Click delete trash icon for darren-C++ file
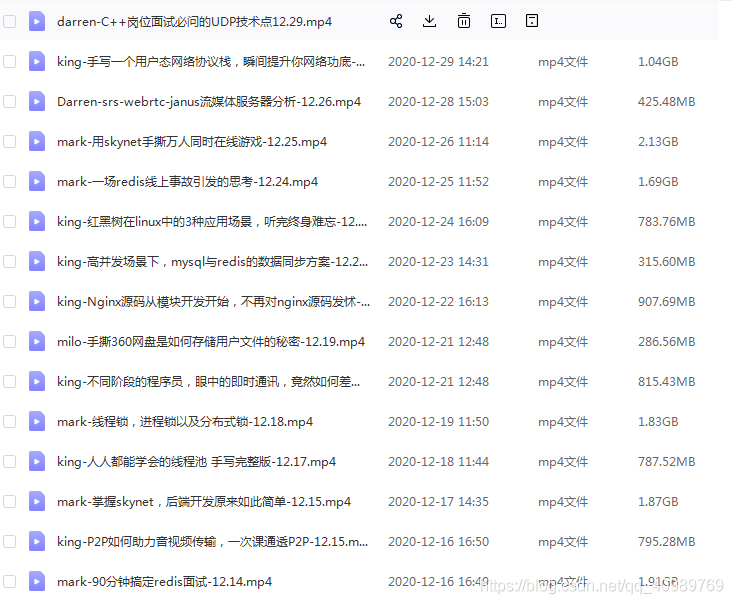 click(464, 21)
